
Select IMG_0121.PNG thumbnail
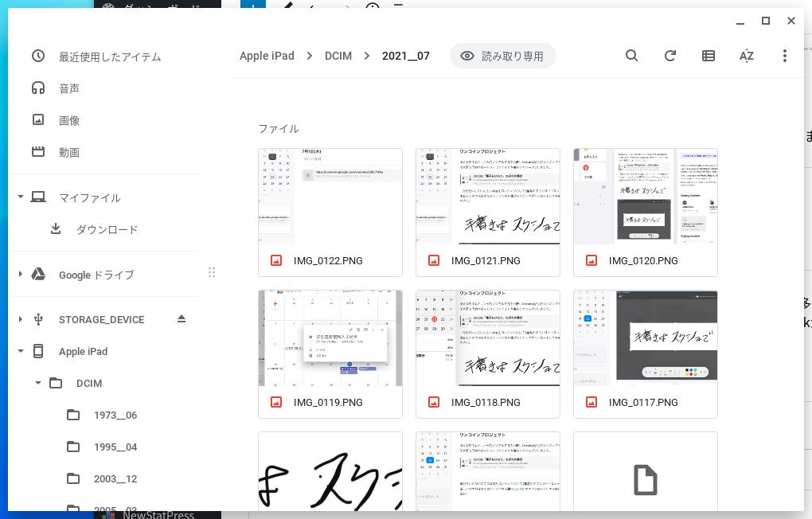click(x=488, y=197)
